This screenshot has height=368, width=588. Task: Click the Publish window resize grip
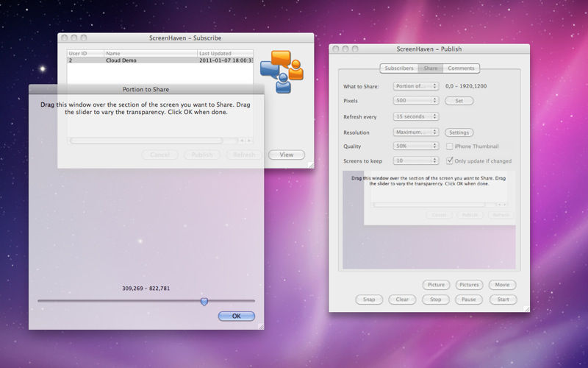tap(526, 308)
